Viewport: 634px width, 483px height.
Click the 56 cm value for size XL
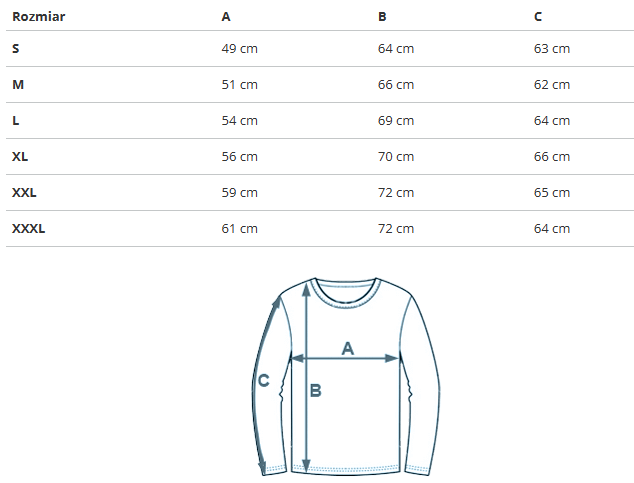coord(239,157)
